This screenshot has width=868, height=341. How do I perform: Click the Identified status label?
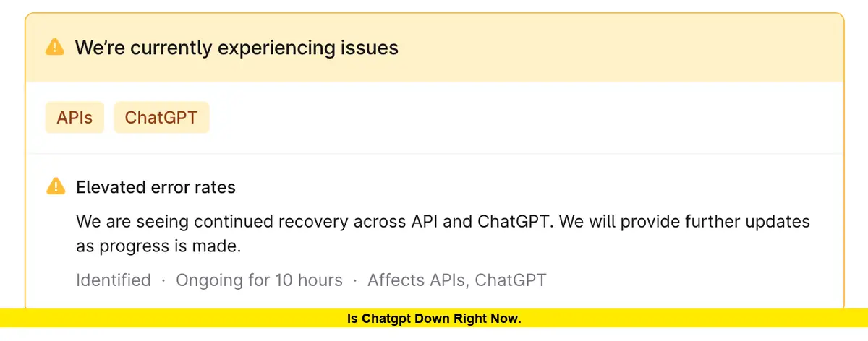[x=114, y=280]
